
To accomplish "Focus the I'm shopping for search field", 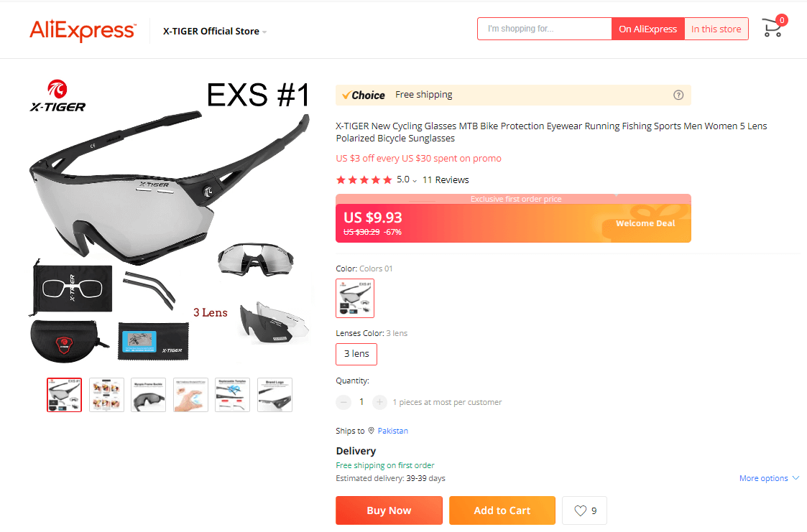I will point(545,29).
